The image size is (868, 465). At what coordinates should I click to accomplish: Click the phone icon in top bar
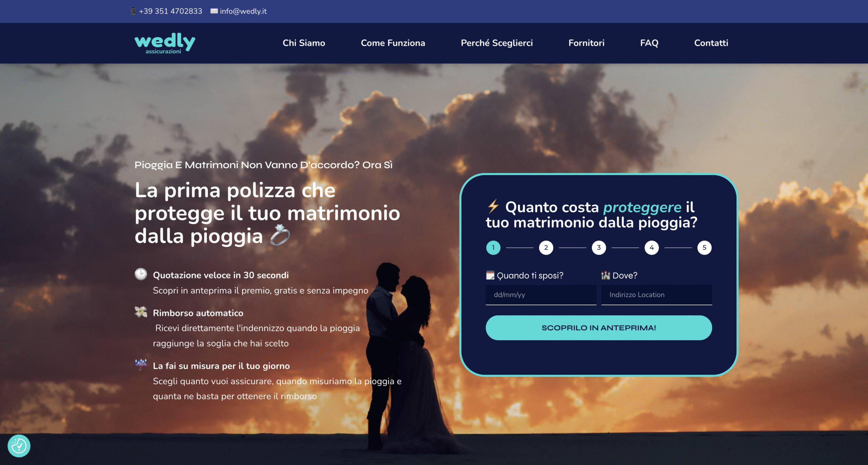133,11
